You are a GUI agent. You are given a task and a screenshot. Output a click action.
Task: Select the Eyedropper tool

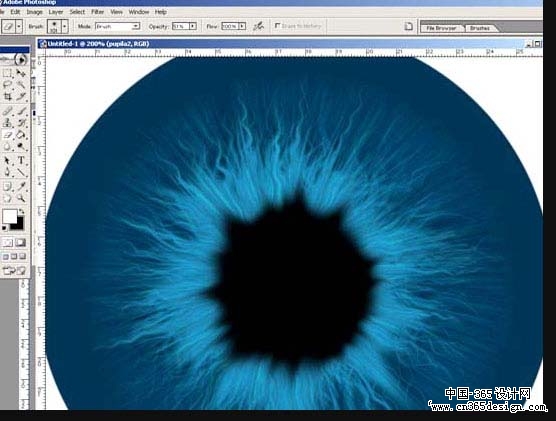pos(21,186)
